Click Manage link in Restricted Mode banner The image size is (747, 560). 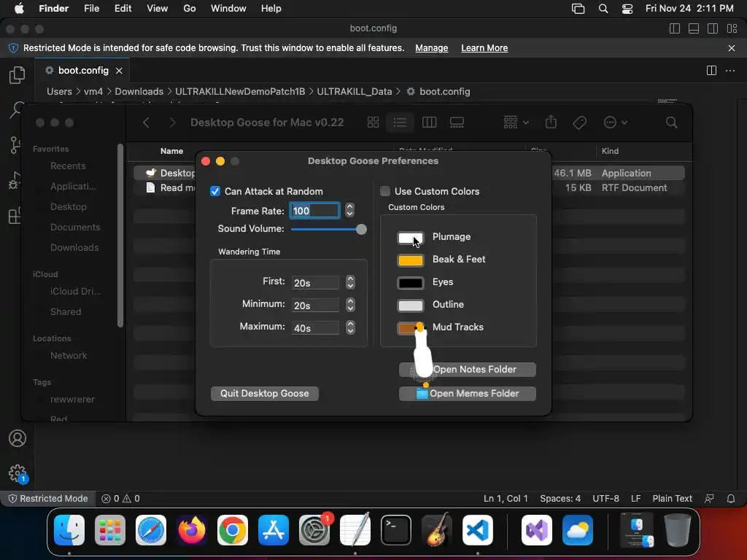click(x=432, y=48)
